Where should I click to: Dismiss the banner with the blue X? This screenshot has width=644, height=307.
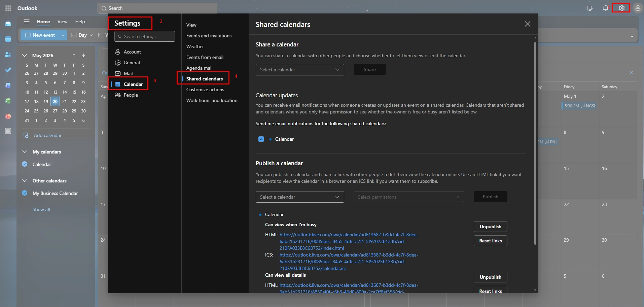[632, 72]
